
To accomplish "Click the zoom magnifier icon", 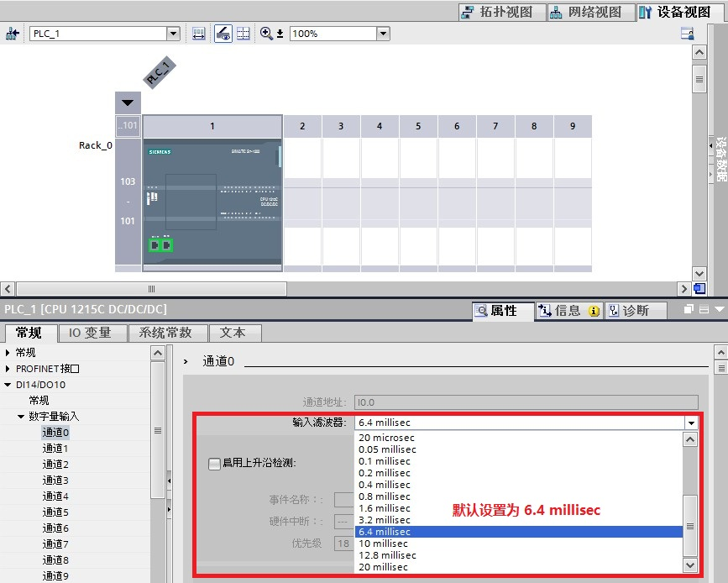I will (266, 34).
